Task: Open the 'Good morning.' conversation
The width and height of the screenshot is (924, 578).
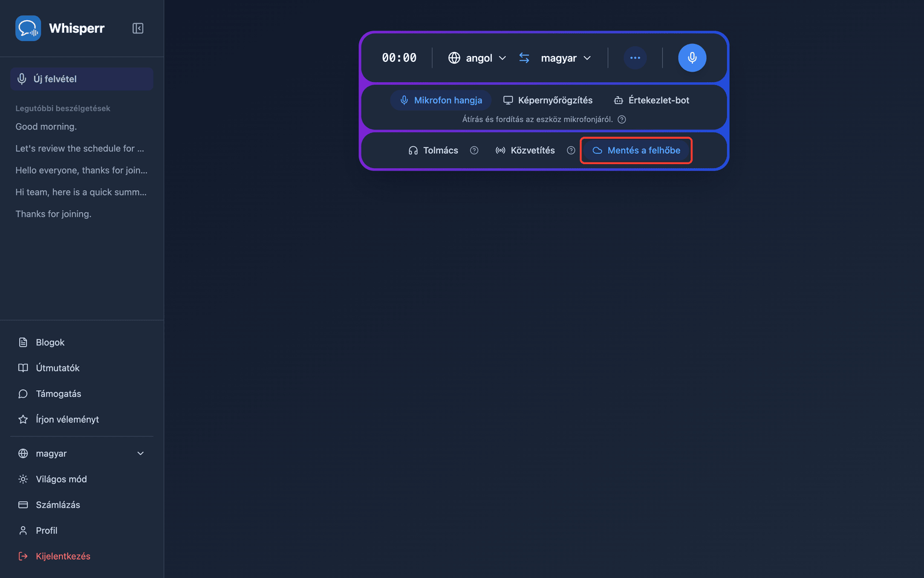Action: (46, 127)
